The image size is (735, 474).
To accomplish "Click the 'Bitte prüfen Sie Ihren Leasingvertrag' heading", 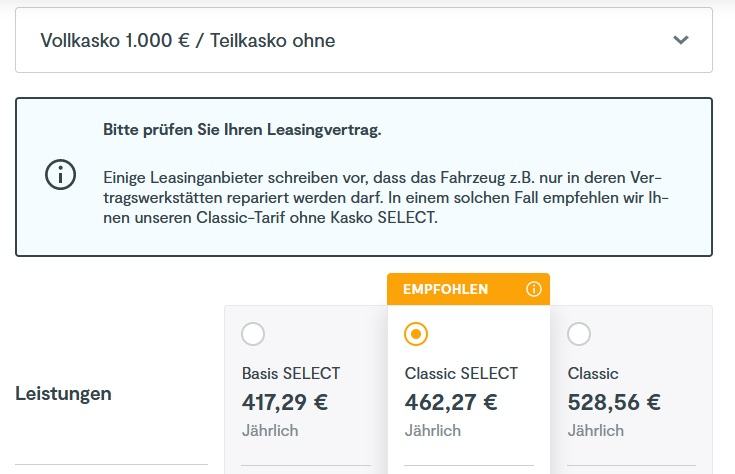I will click(x=242, y=130).
